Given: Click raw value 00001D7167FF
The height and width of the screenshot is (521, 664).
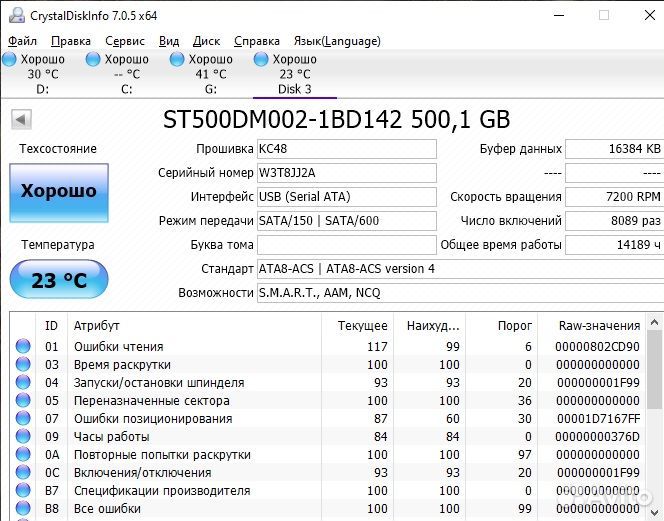Looking at the screenshot, I should [x=598, y=419].
